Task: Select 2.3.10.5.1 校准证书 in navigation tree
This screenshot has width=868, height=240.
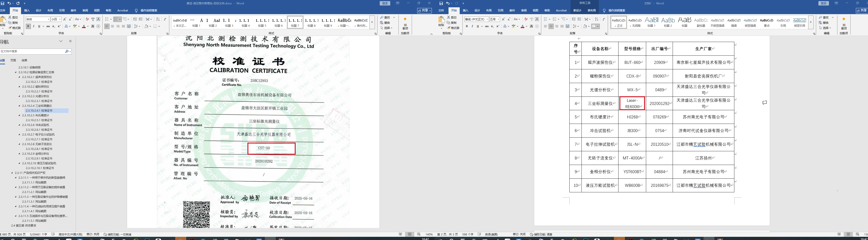Action: (39, 120)
